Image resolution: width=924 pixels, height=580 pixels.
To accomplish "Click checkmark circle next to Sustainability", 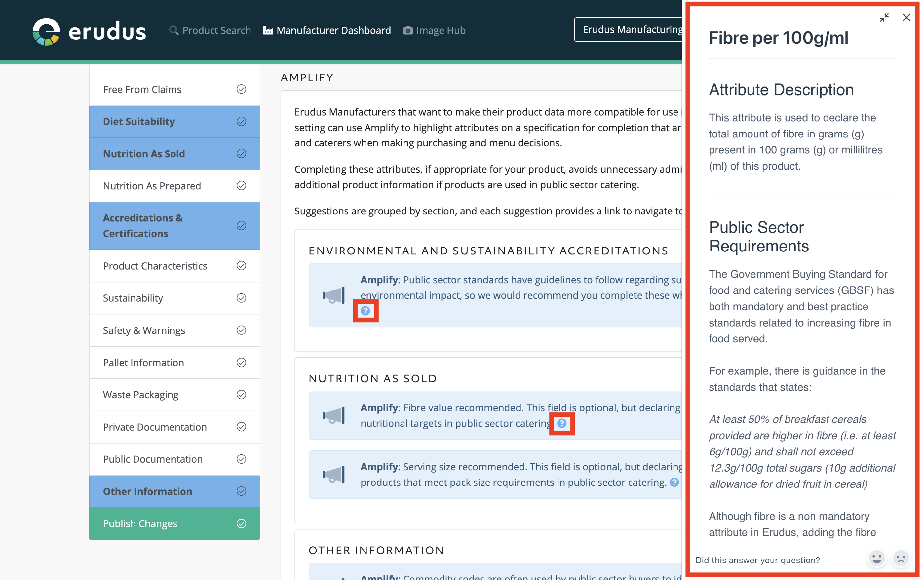I will tap(241, 298).
